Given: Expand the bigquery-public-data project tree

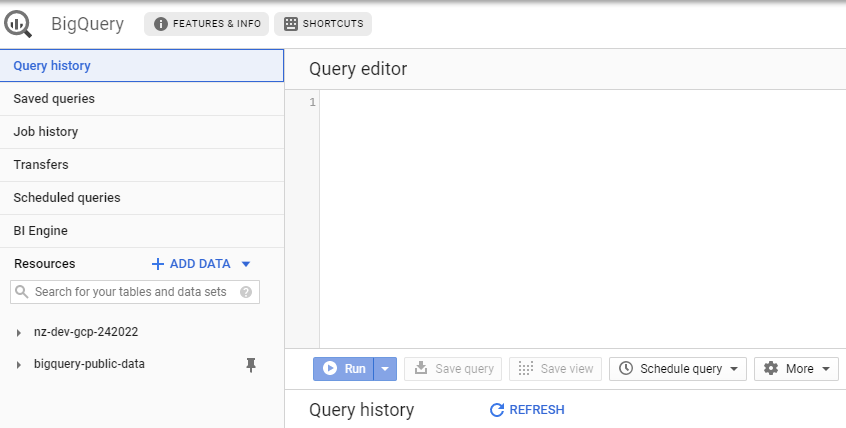Looking at the screenshot, I should [19, 365].
